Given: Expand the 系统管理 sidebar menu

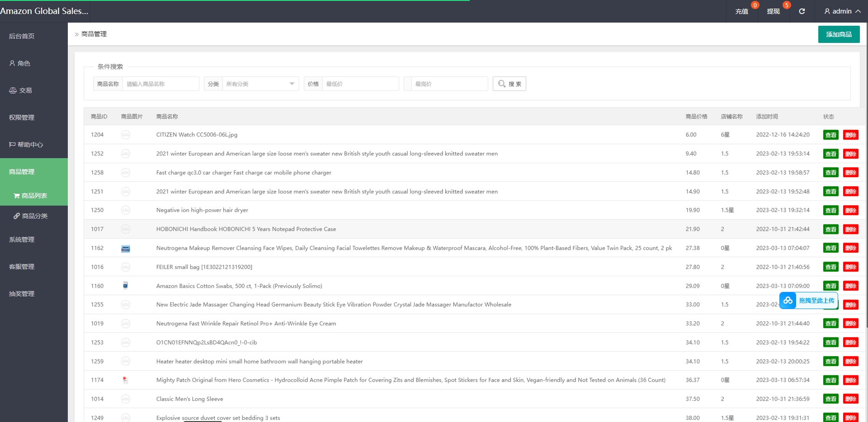Looking at the screenshot, I should [x=34, y=239].
